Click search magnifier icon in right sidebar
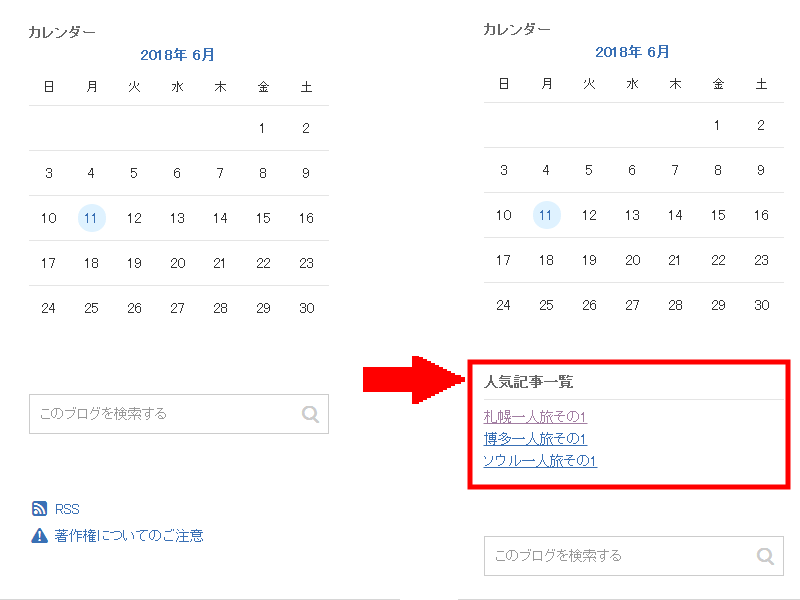The image size is (800, 600). pyautogui.click(x=765, y=556)
